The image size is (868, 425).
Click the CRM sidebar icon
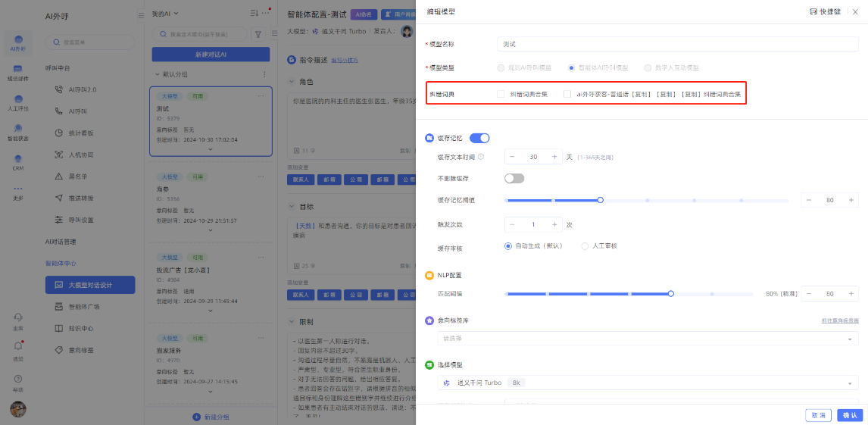click(x=18, y=163)
